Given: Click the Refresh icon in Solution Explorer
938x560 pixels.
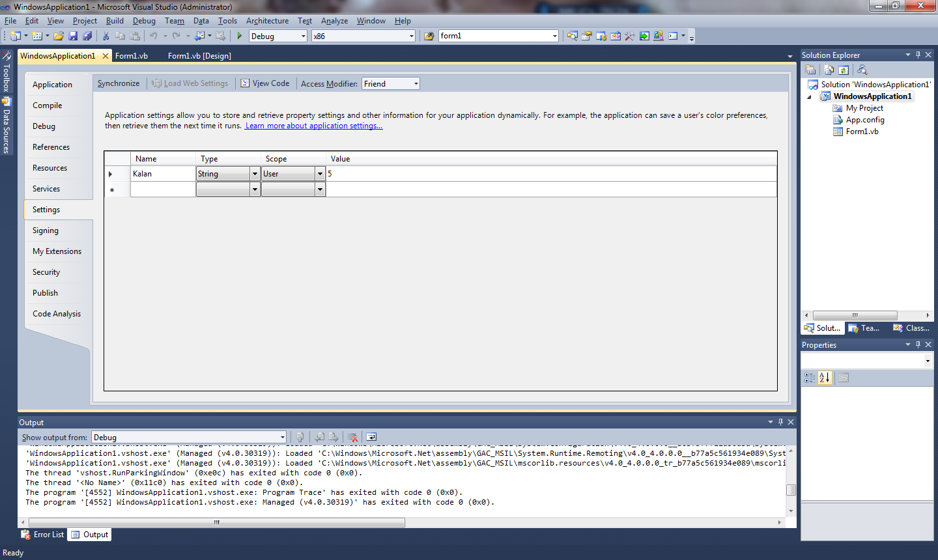Looking at the screenshot, I should click(x=844, y=70).
